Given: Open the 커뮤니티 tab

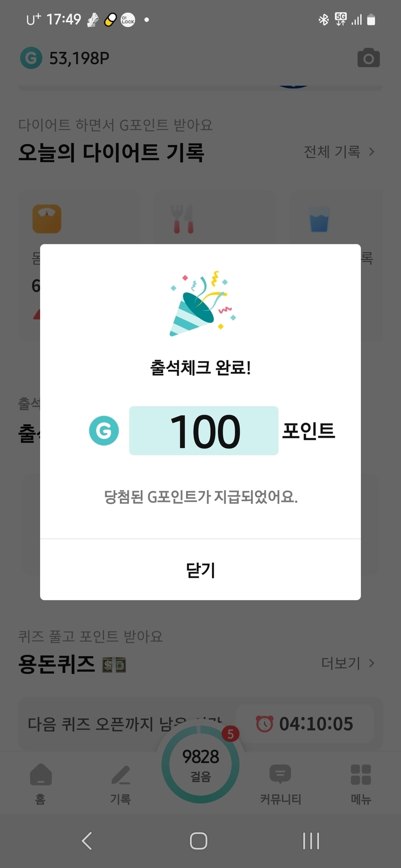Looking at the screenshot, I should (280, 783).
